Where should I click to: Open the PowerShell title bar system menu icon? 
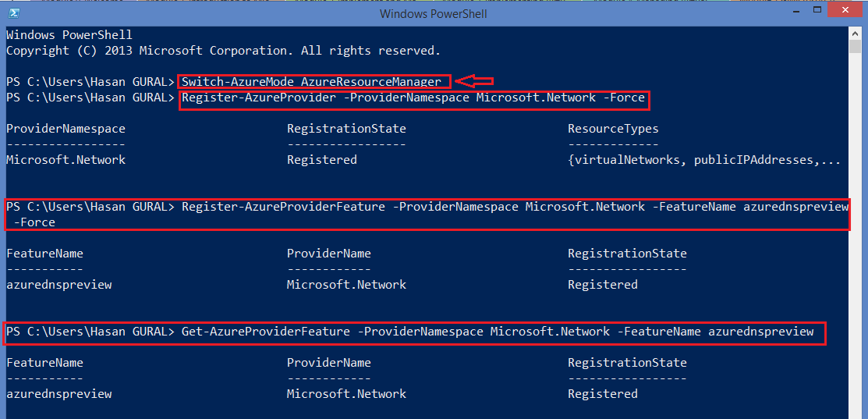pyautogui.click(x=15, y=13)
